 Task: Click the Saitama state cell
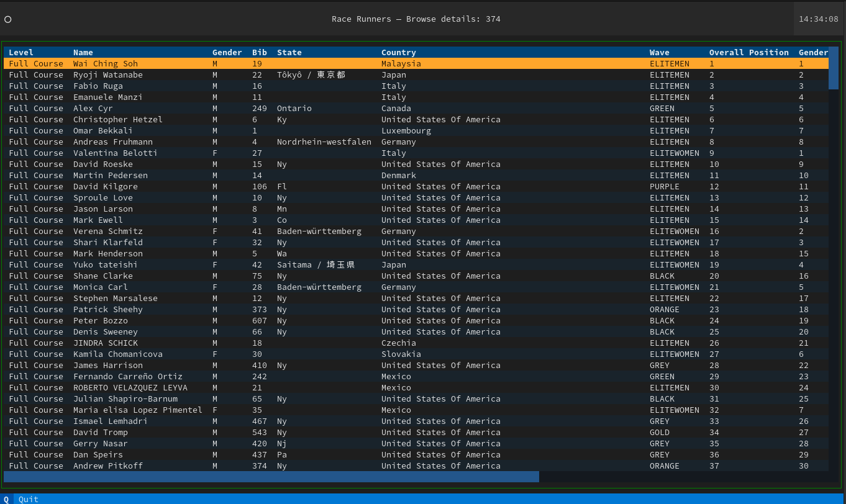pyautogui.click(x=316, y=265)
